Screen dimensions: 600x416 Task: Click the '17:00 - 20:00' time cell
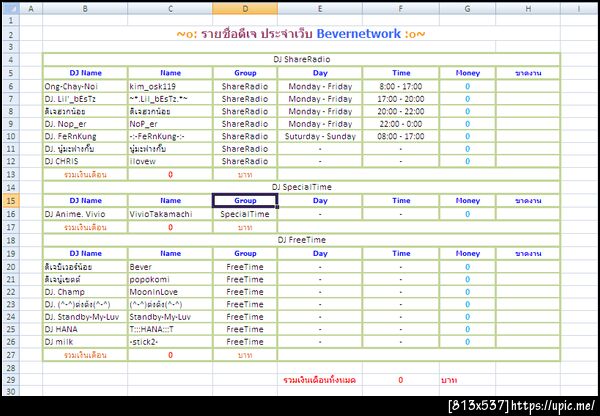click(401, 99)
